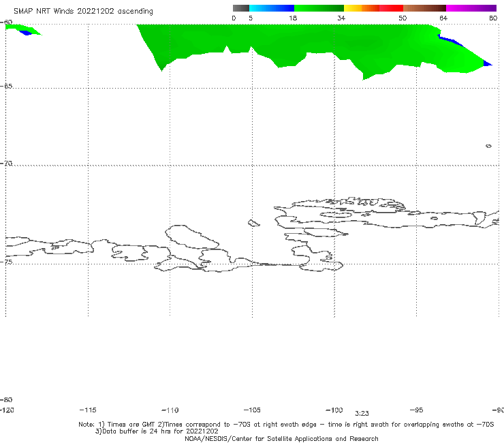504x443 pixels.
Task: Pick the magenta-purple 64–80 color bar segment
Action: coord(471,8)
